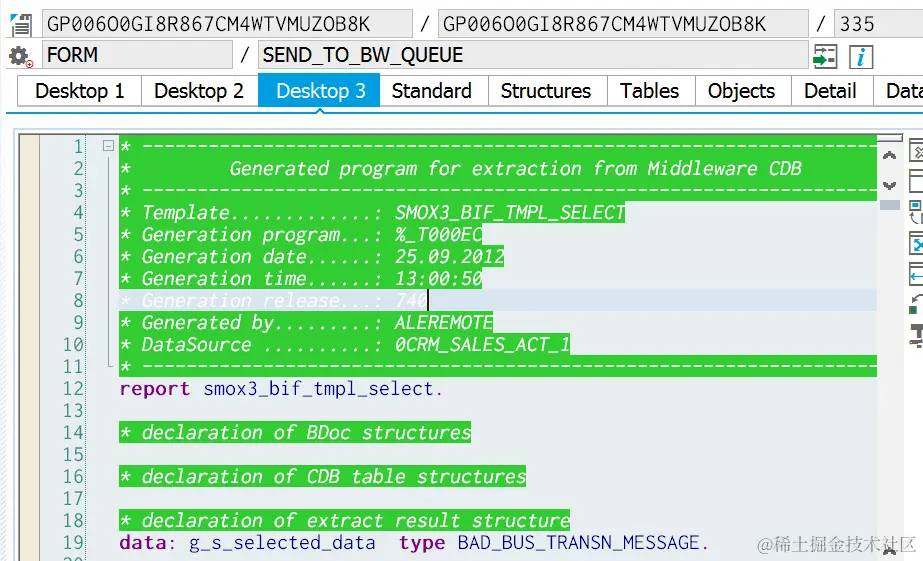Open the blue information icon
923x561 pixels.
[x=861, y=57]
